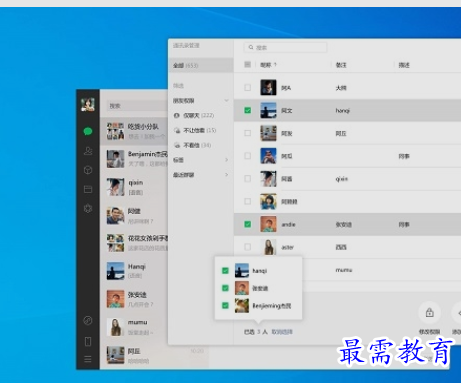Screen dimensions: 461x383
Task: Click the 西西 remark in aster row
Action: (341, 247)
